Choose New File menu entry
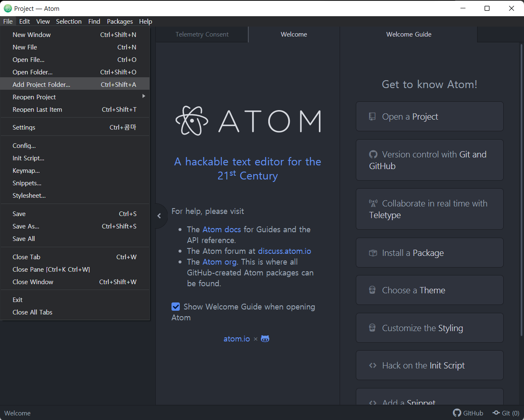The image size is (524, 420). [75, 47]
